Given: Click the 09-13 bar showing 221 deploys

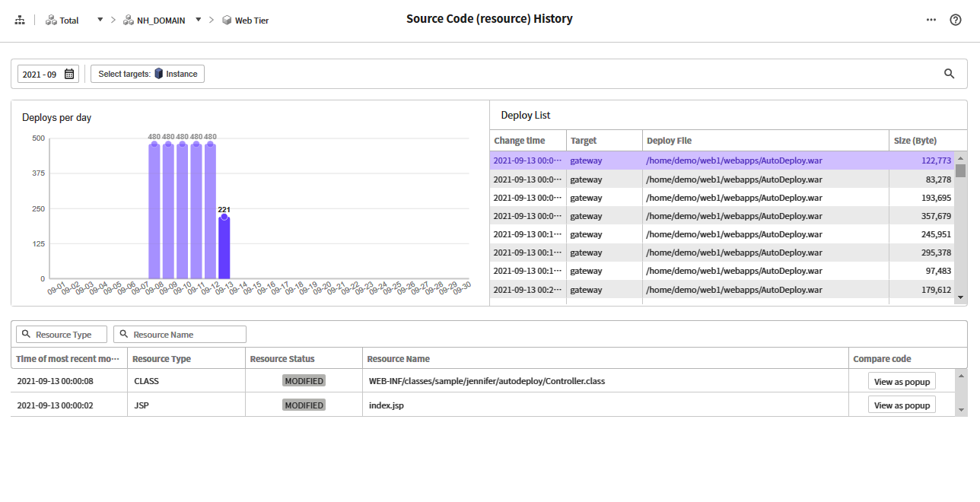Looking at the screenshot, I should (224, 247).
